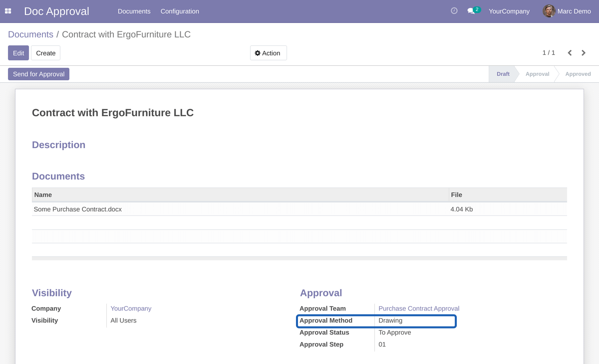Open the activities clock icon
Screen dimensions: 599x364
tap(454, 11)
